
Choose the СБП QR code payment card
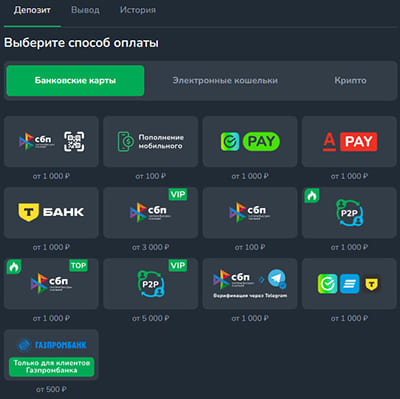(51, 141)
